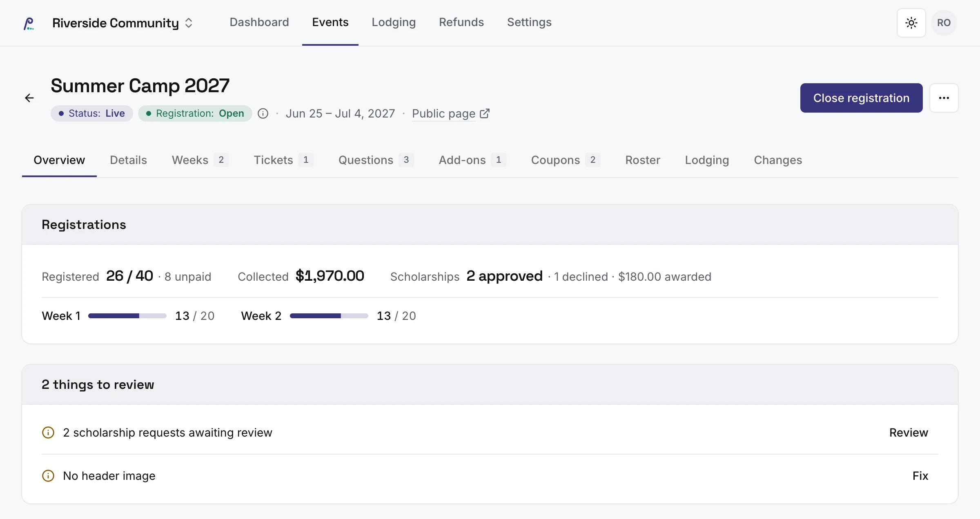
Task: Open the Public page external link
Action: tap(451, 113)
